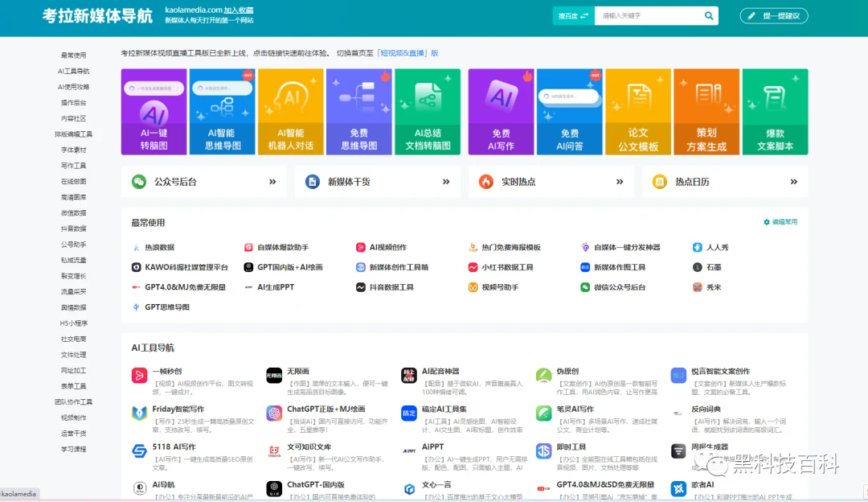Select AI工具导航 in the left sidebar
868x502 pixels.
[x=74, y=71]
